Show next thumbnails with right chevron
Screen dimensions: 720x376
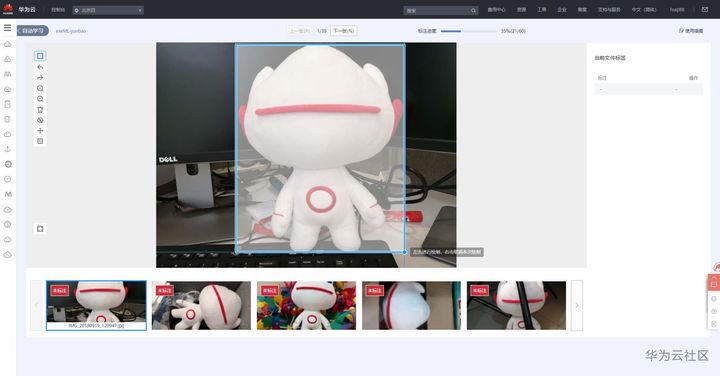(x=577, y=305)
